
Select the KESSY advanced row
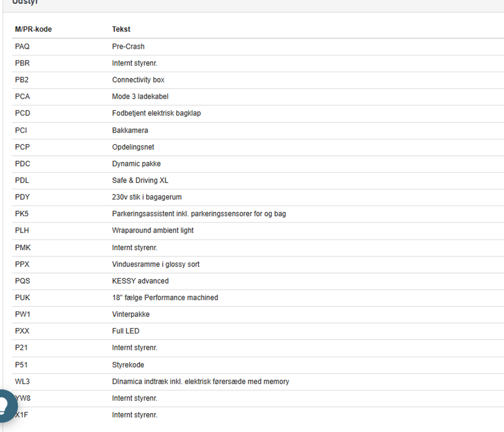click(140, 281)
